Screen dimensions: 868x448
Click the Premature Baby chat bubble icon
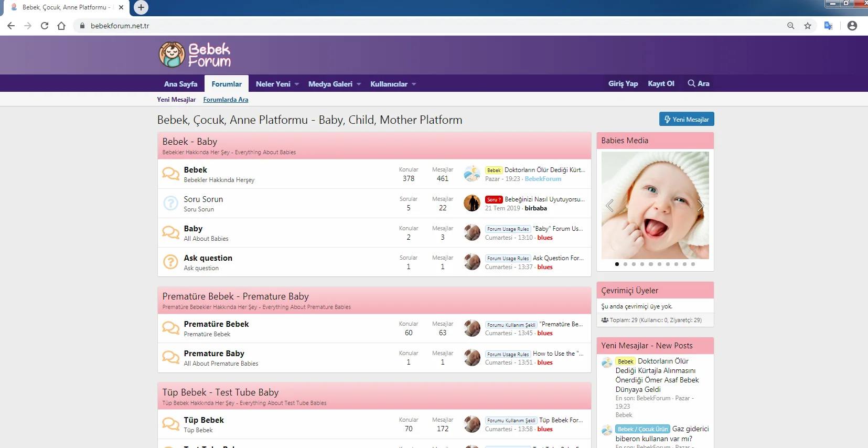tap(170, 357)
